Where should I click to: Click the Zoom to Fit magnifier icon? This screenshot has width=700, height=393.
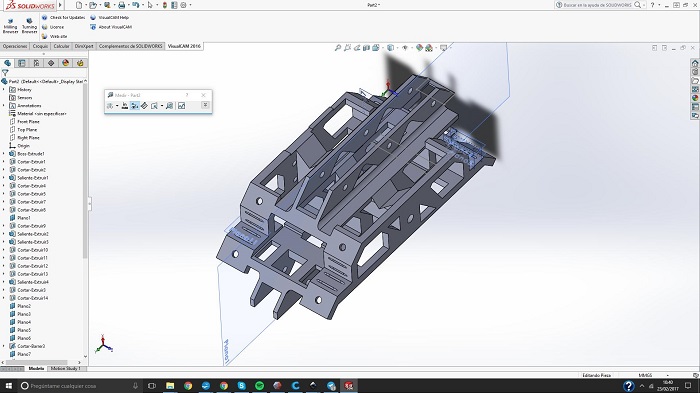(x=338, y=48)
